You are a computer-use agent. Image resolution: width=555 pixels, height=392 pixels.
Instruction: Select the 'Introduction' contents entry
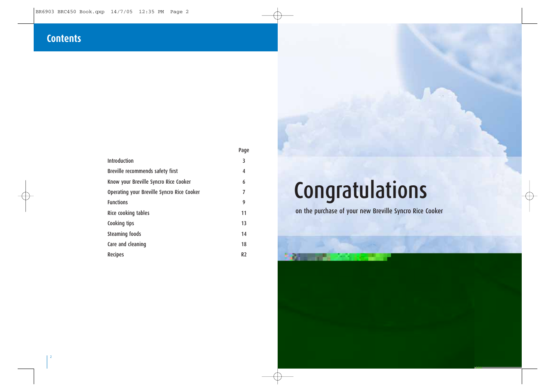[120, 161]
